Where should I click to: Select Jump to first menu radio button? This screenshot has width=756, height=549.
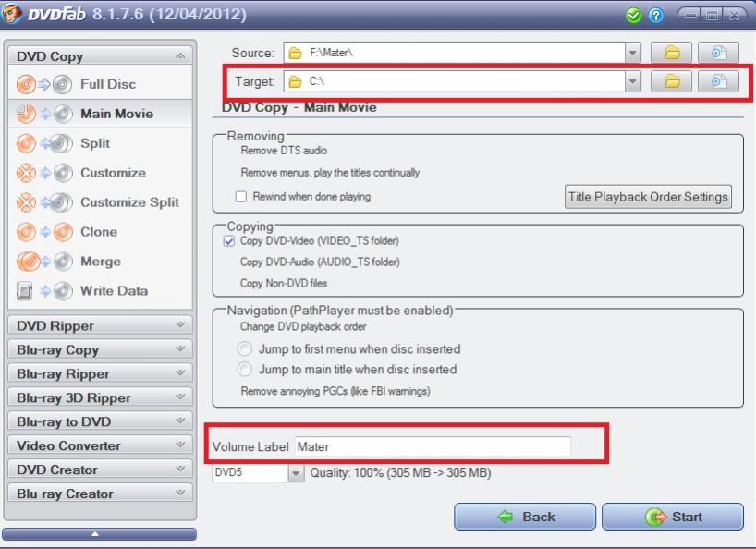point(244,348)
